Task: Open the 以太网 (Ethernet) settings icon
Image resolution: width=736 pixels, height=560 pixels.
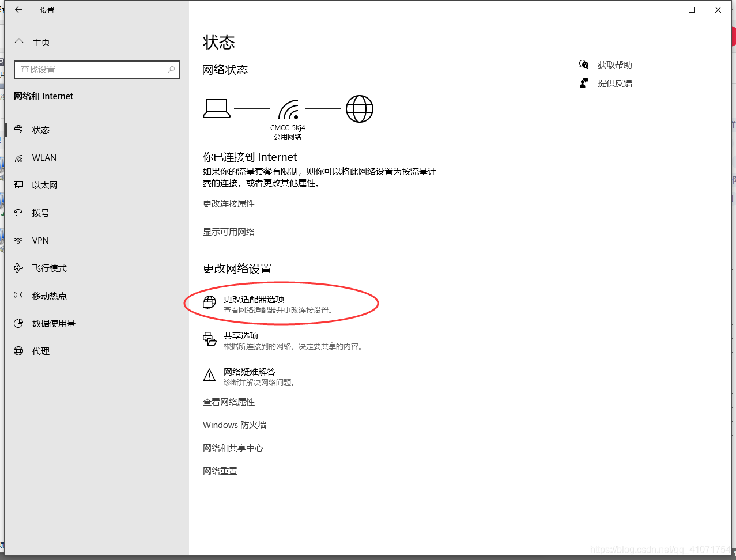Action: 18,185
